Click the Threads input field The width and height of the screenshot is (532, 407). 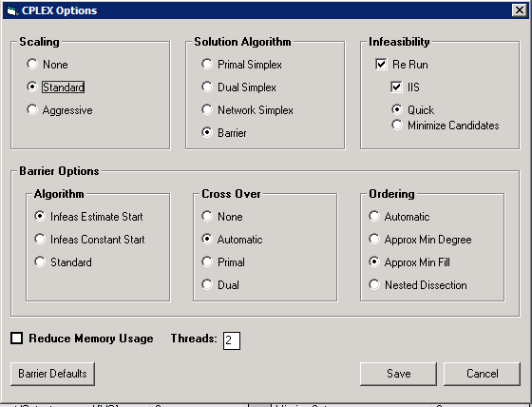click(x=232, y=340)
